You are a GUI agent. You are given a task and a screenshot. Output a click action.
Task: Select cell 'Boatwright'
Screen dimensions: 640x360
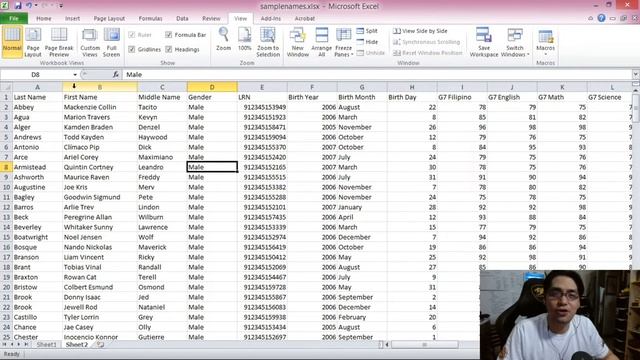(37, 237)
